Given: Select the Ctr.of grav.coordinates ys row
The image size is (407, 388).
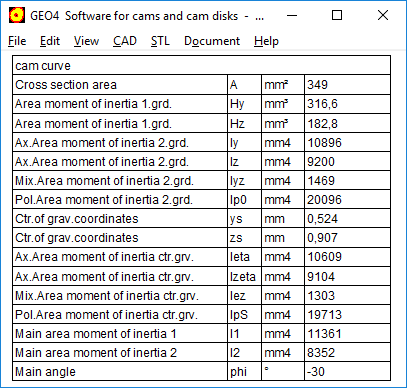Looking at the screenshot, I should [x=201, y=219].
